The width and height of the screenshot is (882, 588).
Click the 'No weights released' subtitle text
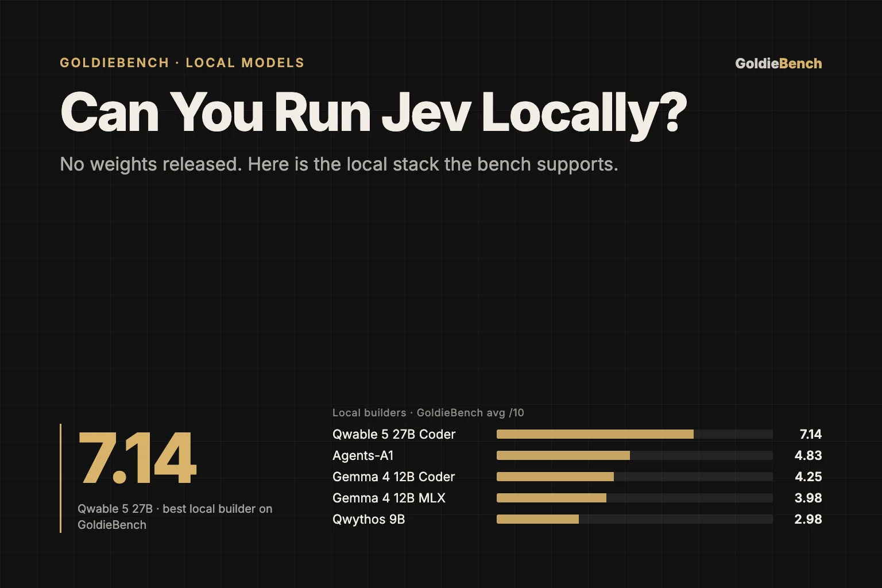coord(339,164)
